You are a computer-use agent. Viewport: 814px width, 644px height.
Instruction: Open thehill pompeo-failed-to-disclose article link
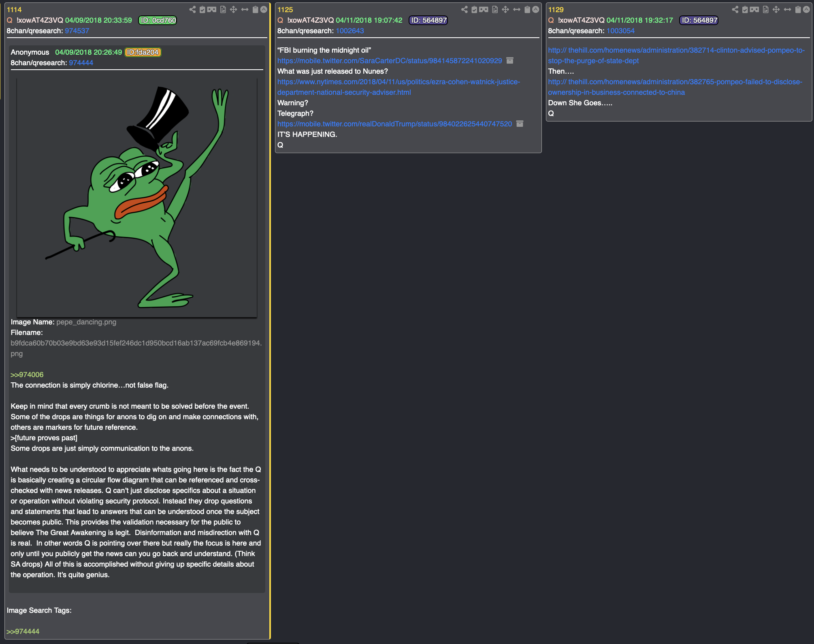[675, 87]
